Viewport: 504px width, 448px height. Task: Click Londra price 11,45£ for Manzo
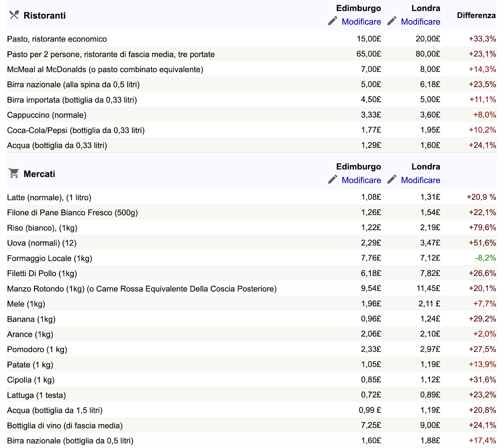[428, 289]
